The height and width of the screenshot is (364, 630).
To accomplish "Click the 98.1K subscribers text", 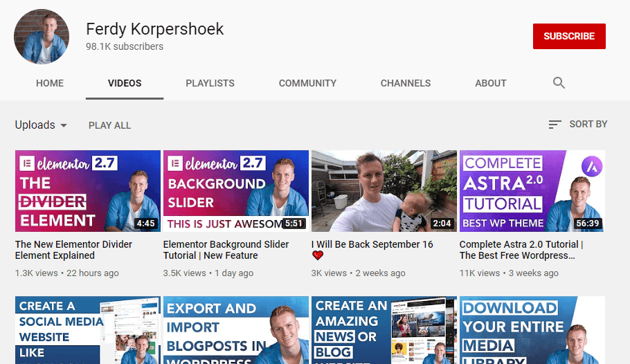I will [125, 46].
